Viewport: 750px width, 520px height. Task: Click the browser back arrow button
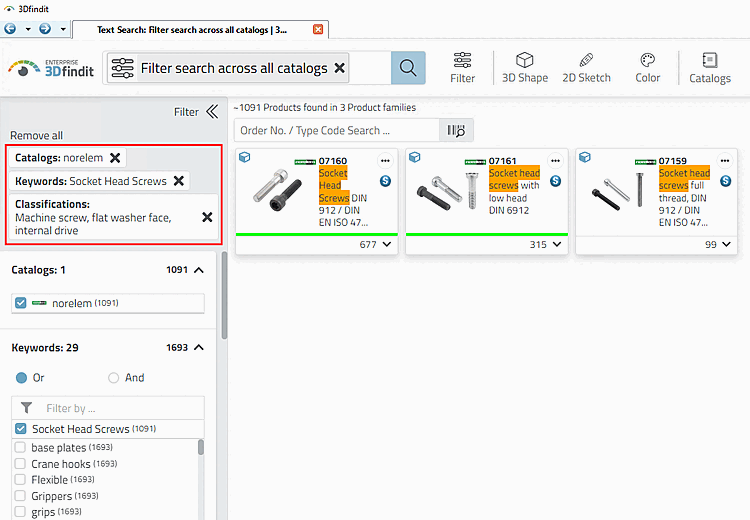pos(10,29)
